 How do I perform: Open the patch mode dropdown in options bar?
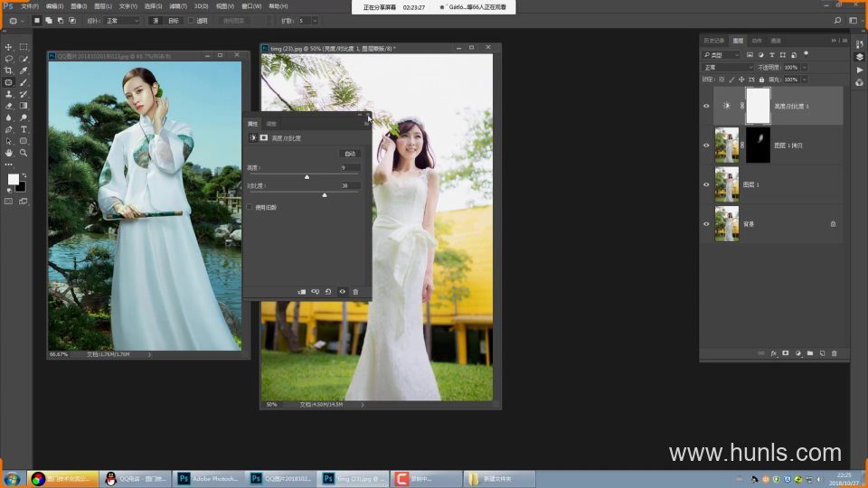point(122,21)
